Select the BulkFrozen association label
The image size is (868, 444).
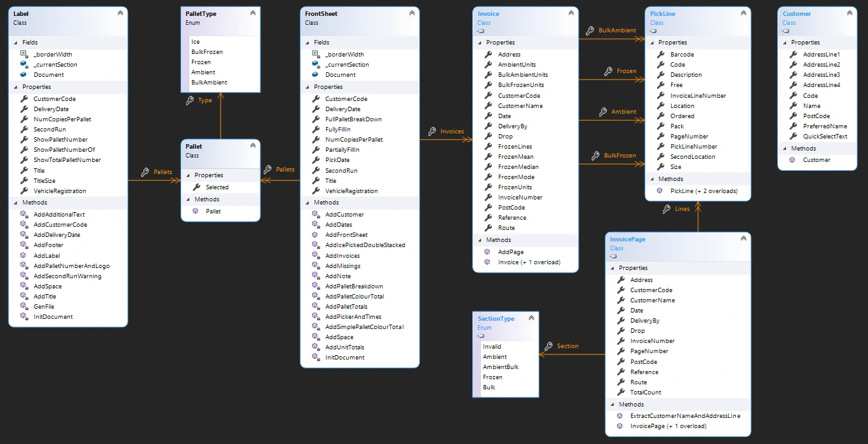620,156
